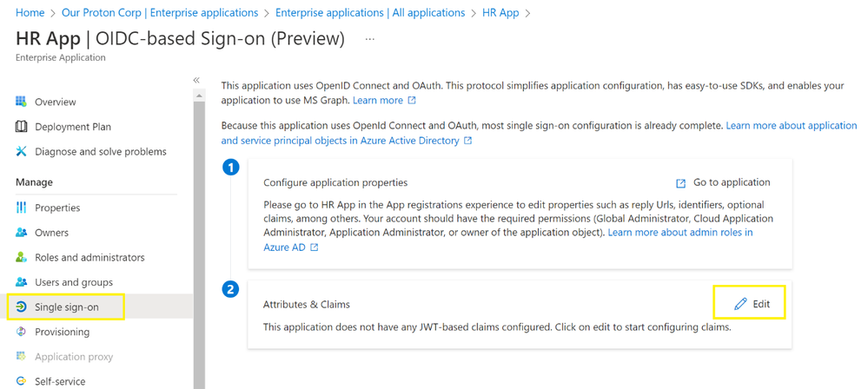This screenshot has height=389, width=868.
Task: Open Learn more about admin roles link
Action: coord(508,241)
